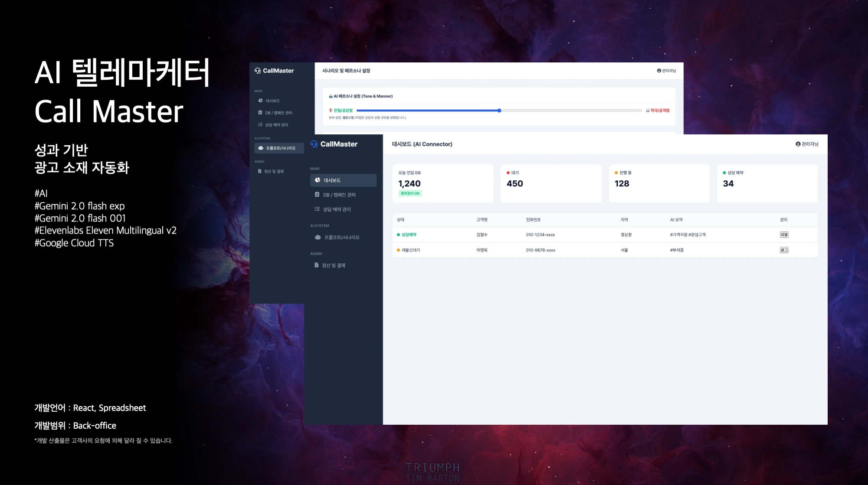The width and height of the screenshot is (868, 485).
Task: Click the 대시보드 pie chart icon in front sidebar
Action: pyautogui.click(x=318, y=180)
